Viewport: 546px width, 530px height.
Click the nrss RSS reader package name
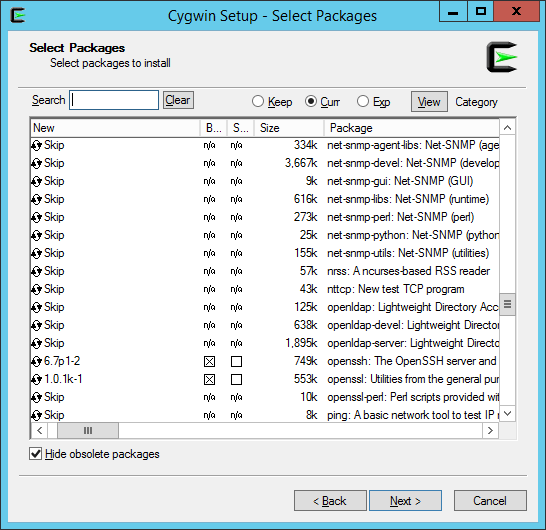click(x=408, y=271)
